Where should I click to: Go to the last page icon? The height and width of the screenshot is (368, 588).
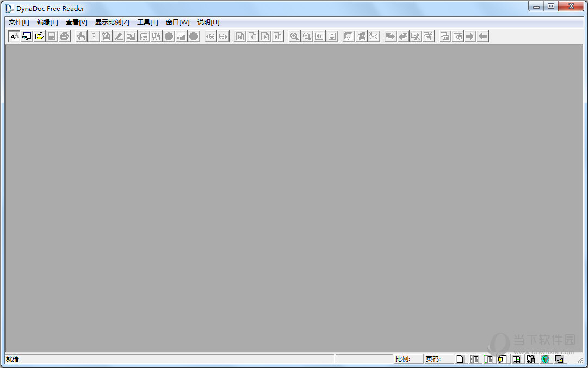click(x=277, y=36)
